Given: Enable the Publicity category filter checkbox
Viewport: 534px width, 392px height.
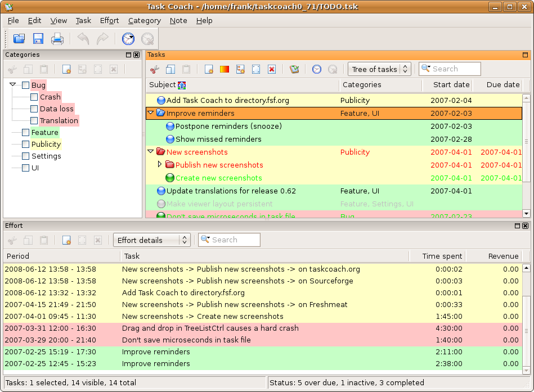Looking at the screenshot, I should click(25, 145).
